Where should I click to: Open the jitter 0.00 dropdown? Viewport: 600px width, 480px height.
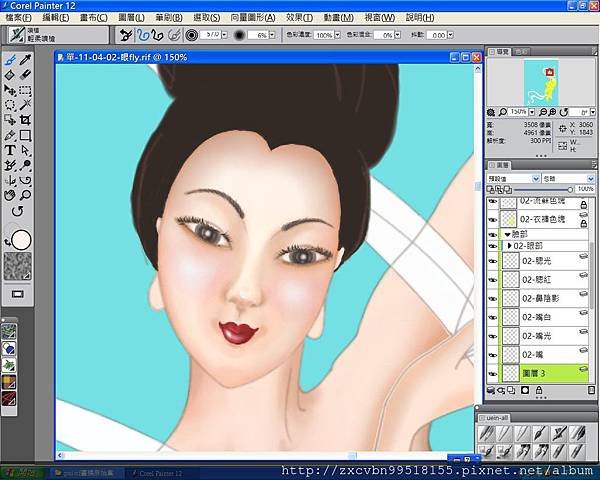pyautogui.click(x=450, y=35)
